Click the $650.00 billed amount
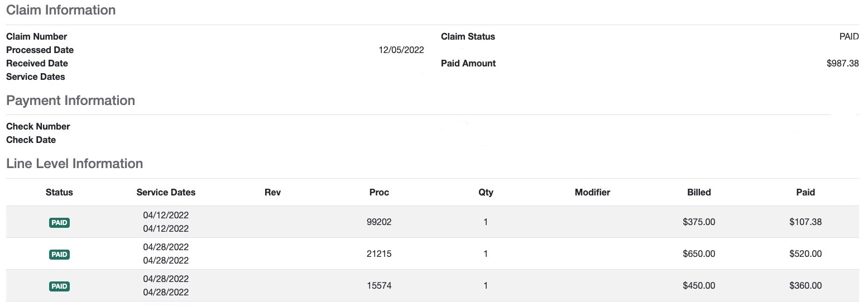This screenshot has width=868, height=306. pos(699,254)
